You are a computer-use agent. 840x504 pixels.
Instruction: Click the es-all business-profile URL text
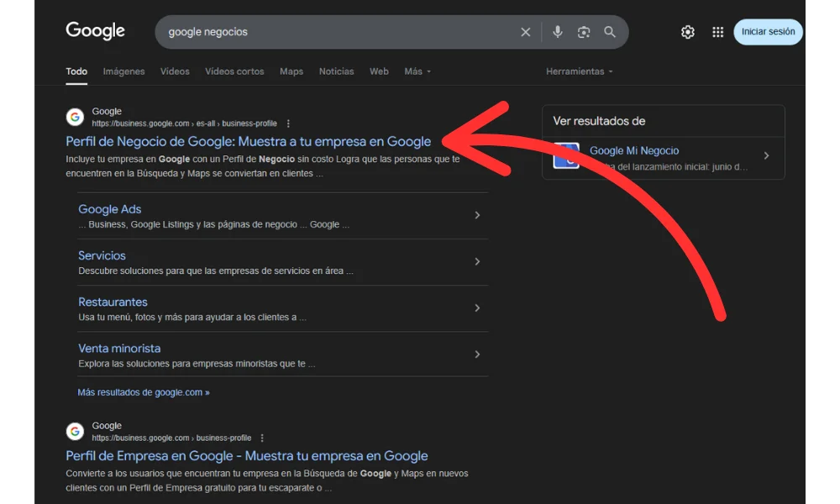click(184, 123)
